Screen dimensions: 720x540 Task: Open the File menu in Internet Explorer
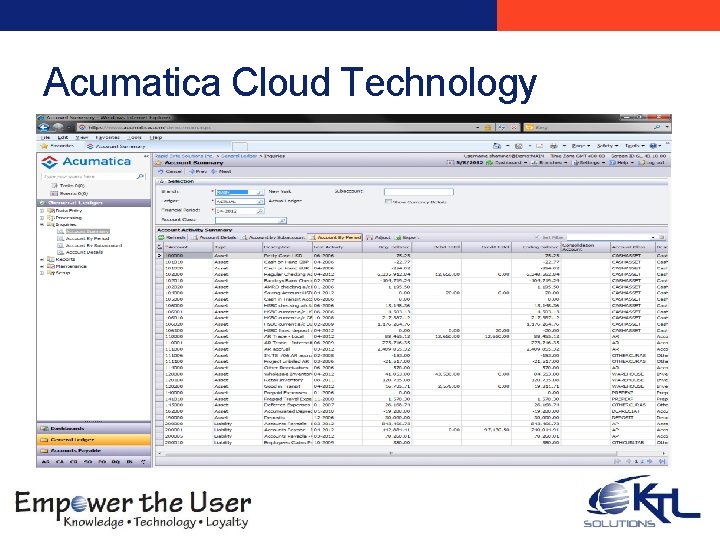[45, 137]
